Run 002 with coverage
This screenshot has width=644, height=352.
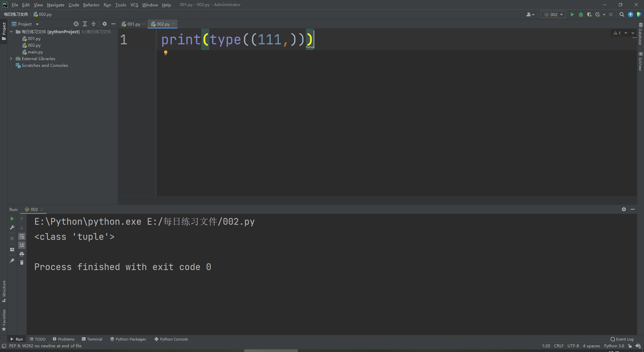589,14
